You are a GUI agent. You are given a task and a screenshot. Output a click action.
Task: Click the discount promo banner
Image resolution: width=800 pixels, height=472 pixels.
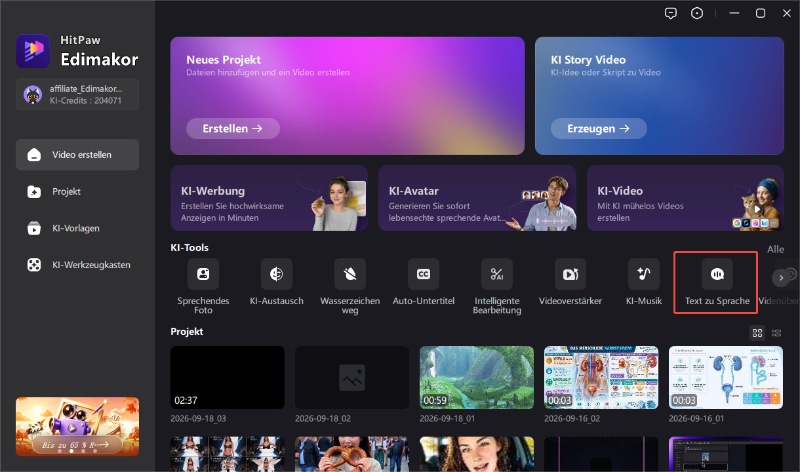coord(78,426)
